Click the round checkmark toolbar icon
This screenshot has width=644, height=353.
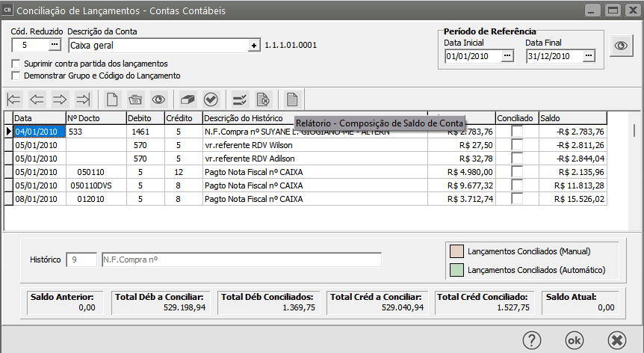point(211,99)
